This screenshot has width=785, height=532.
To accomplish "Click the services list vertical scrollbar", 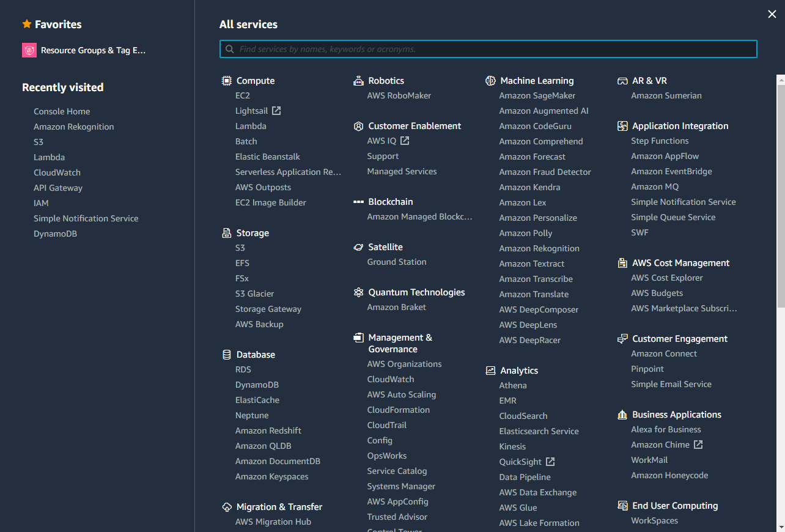I will (x=781, y=196).
